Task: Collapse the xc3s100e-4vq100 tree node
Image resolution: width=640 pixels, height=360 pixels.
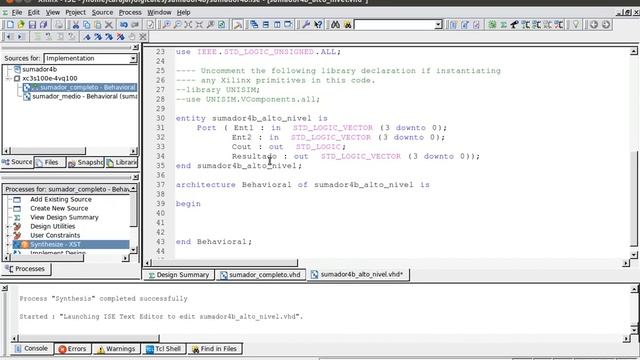Action: [9, 78]
